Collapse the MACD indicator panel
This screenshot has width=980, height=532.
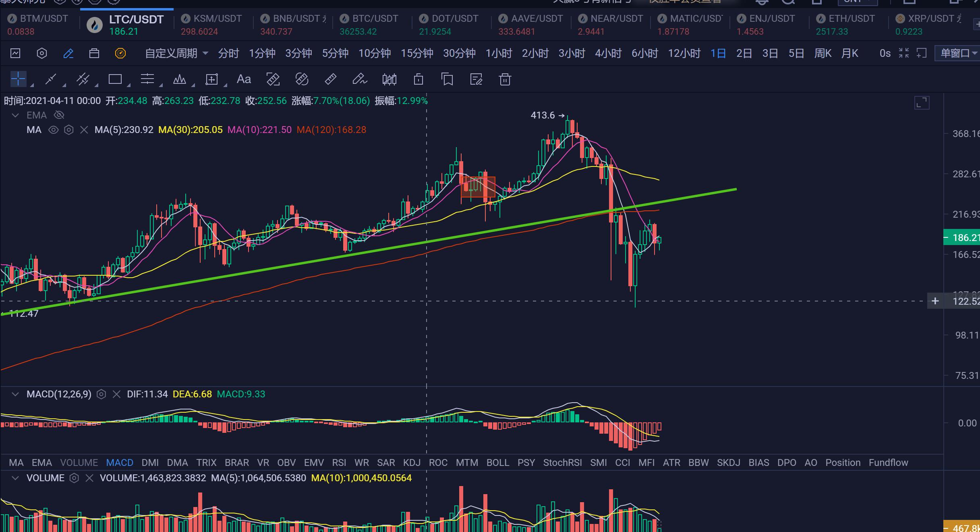click(15, 394)
